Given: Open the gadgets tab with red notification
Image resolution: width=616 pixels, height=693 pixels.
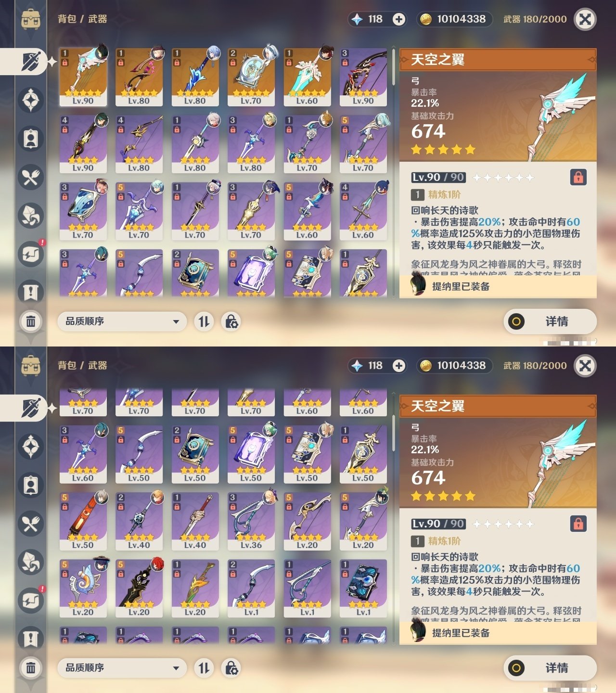Looking at the screenshot, I should 31,254.
